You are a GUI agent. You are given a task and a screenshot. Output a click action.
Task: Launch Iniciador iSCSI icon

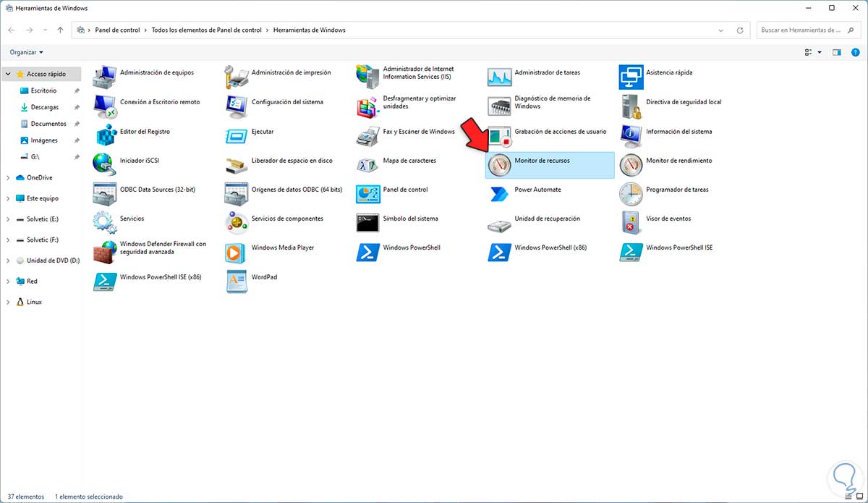105,165
